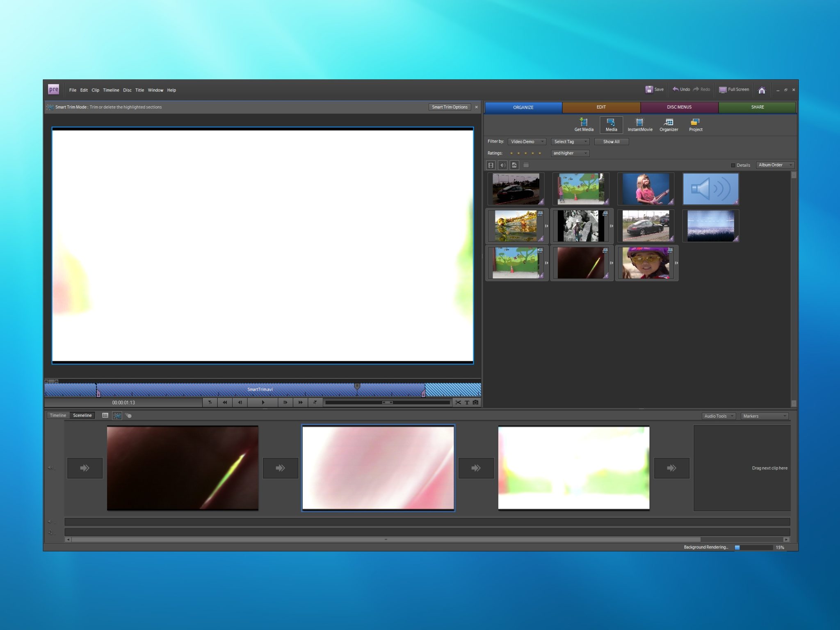Image resolution: width=840 pixels, height=630 pixels.
Task: Click the Save button
Action: [655, 89]
